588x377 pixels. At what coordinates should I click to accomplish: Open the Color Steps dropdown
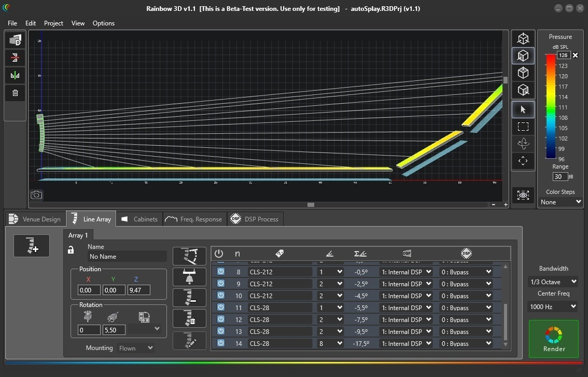pyautogui.click(x=560, y=202)
